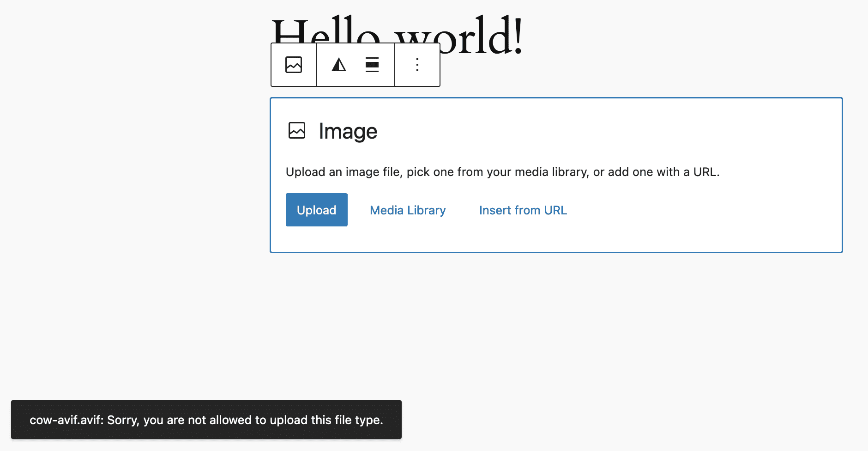Click the three-dot Options icon in the toolbar
Screen dimensions: 868x451
(x=417, y=65)
